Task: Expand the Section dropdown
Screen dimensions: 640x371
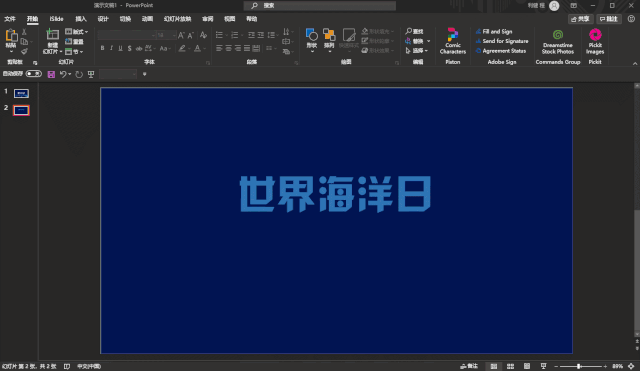Action: click(74, 52)
